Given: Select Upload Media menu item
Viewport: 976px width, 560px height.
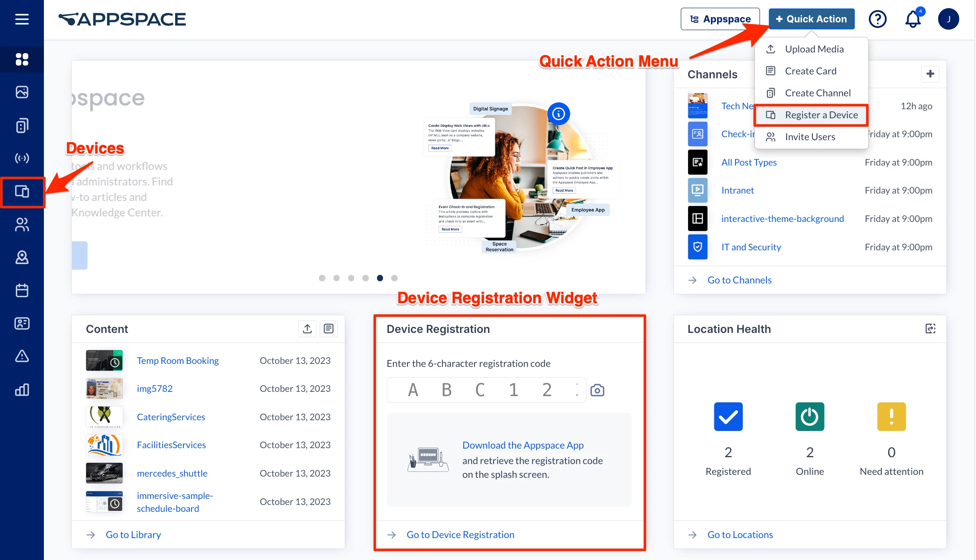Looking at the screenshot, I should tap(814, 49).
